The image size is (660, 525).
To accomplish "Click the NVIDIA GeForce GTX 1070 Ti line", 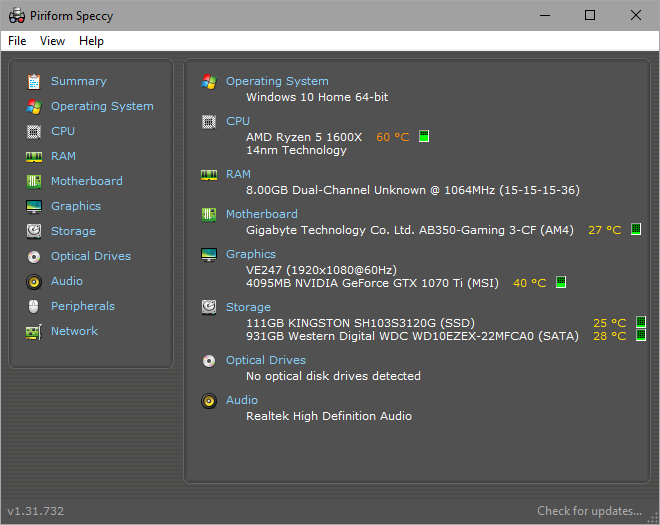I will coord(373,283).
